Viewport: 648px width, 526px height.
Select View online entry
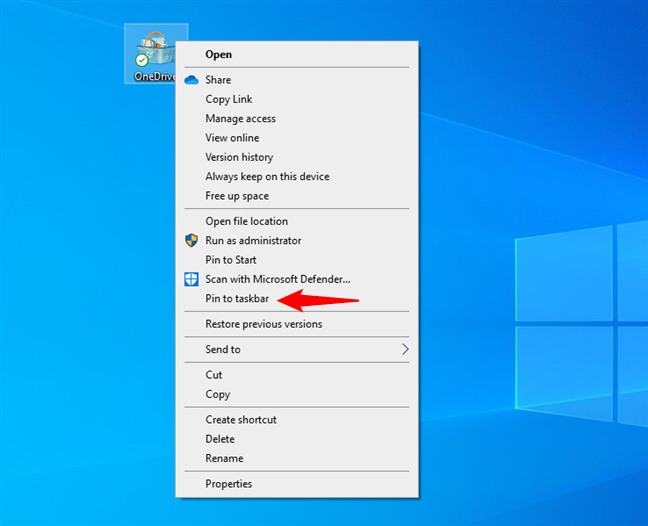(x=297, y=138)
